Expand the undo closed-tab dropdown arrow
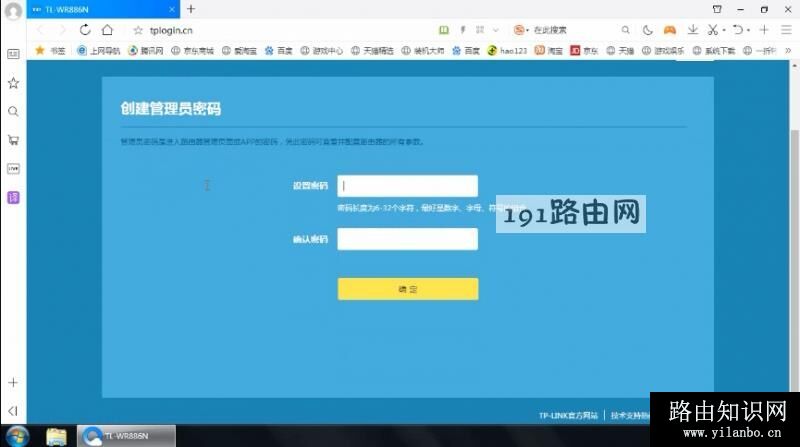The image size is (800, 447). pos(748,31)
